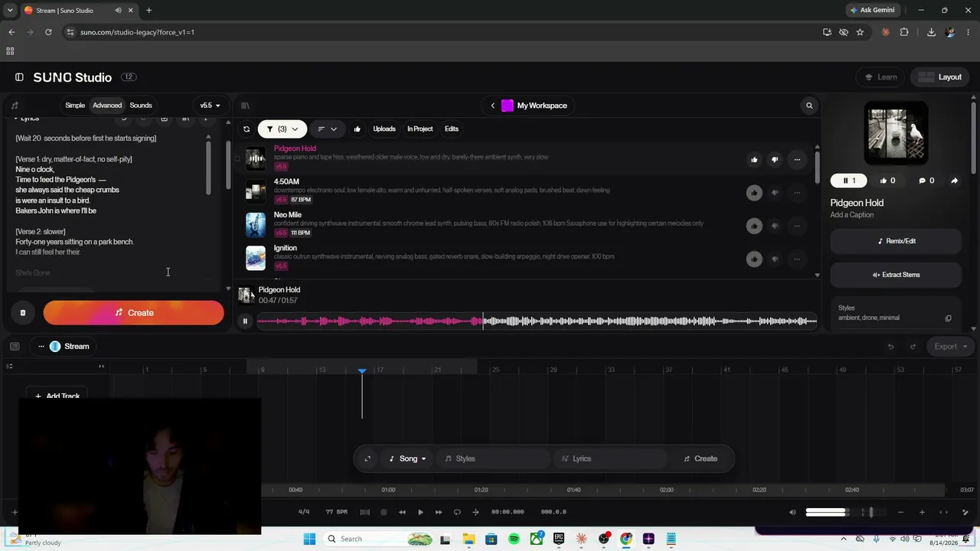Like the Ignition song

[x=754, y=259]
